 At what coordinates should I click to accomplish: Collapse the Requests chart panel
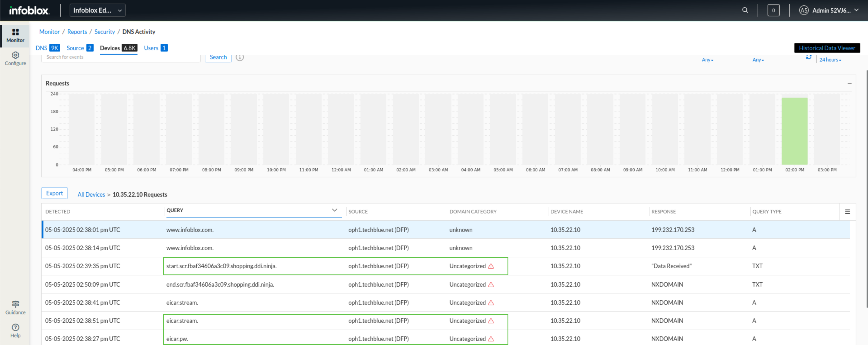(x=849, y=83)
